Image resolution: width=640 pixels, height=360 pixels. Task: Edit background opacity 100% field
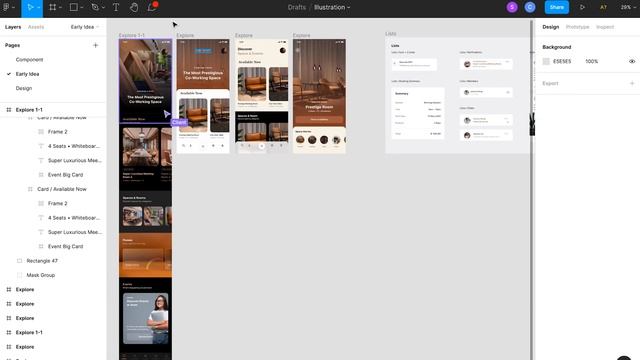(592, 61)
